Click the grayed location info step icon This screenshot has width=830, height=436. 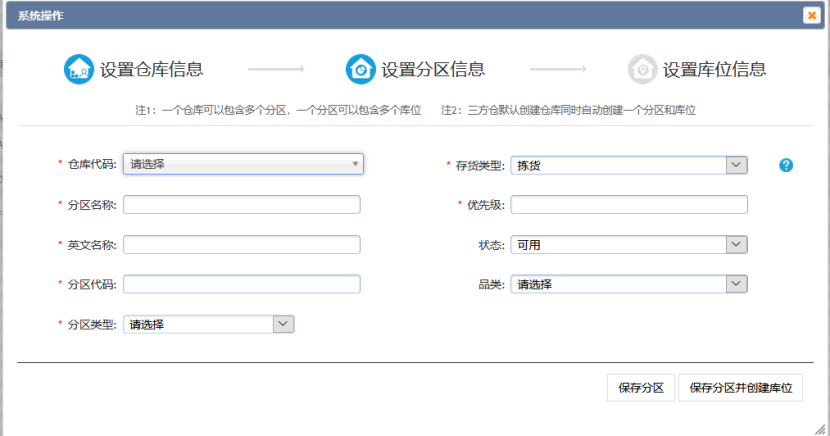[642, 69]
